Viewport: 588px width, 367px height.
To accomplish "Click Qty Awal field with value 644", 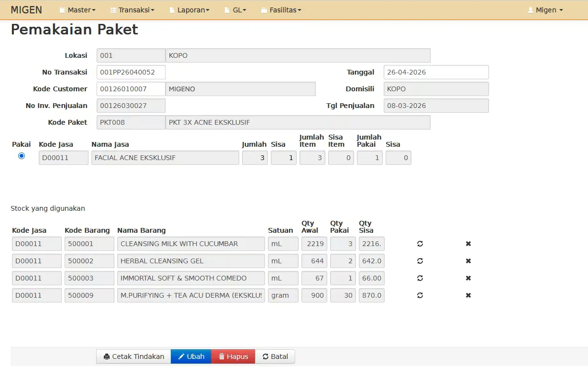I will click(314, 261).
